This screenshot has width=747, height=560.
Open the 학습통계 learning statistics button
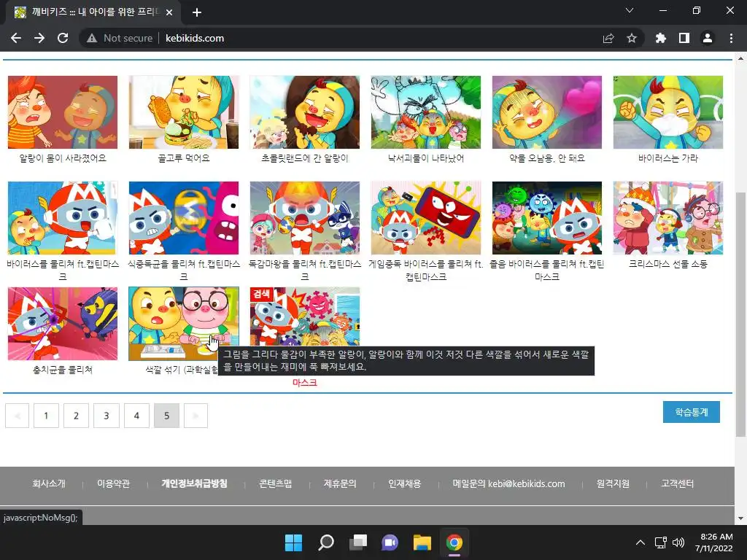[692, 412]
